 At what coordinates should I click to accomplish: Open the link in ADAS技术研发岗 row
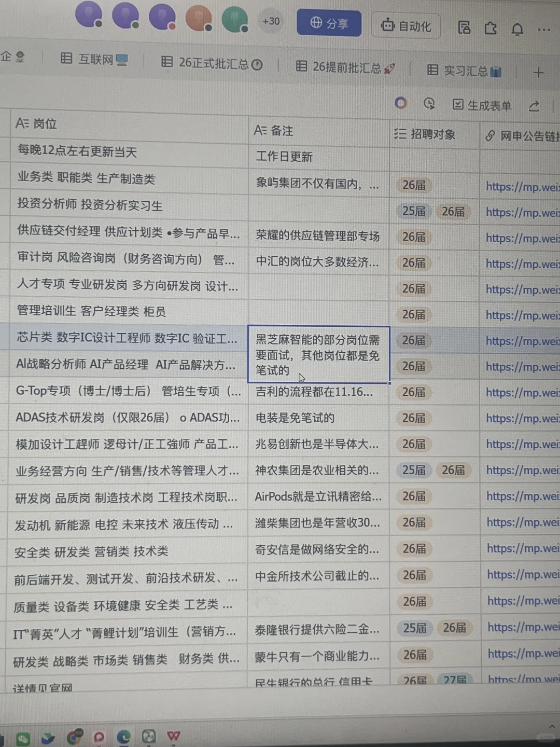point(522,418)
